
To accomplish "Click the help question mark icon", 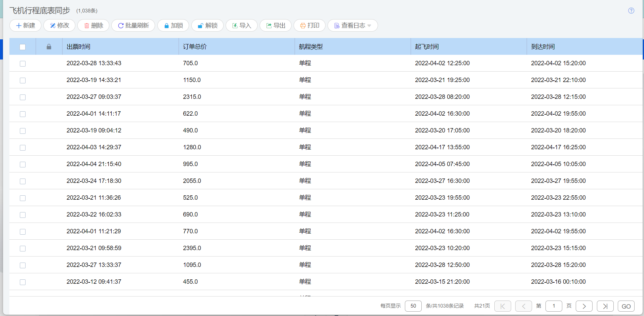I will pos(631,11).
